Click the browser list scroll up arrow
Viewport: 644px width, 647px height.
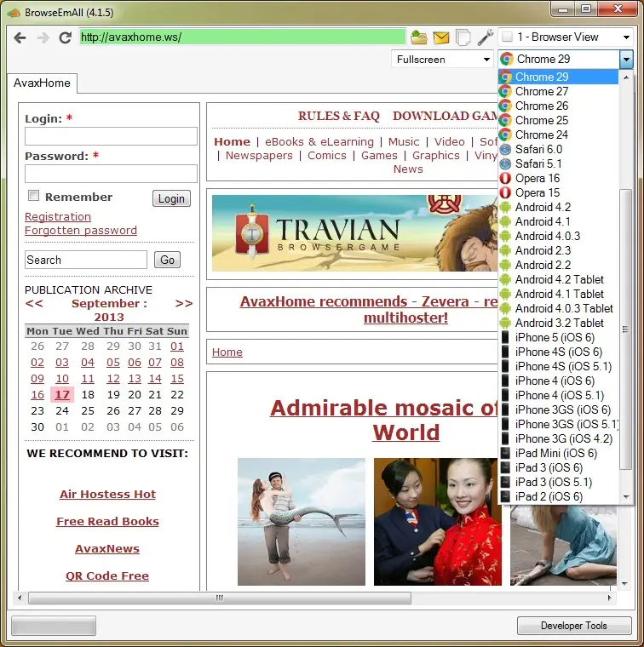[x=626, y=77]
